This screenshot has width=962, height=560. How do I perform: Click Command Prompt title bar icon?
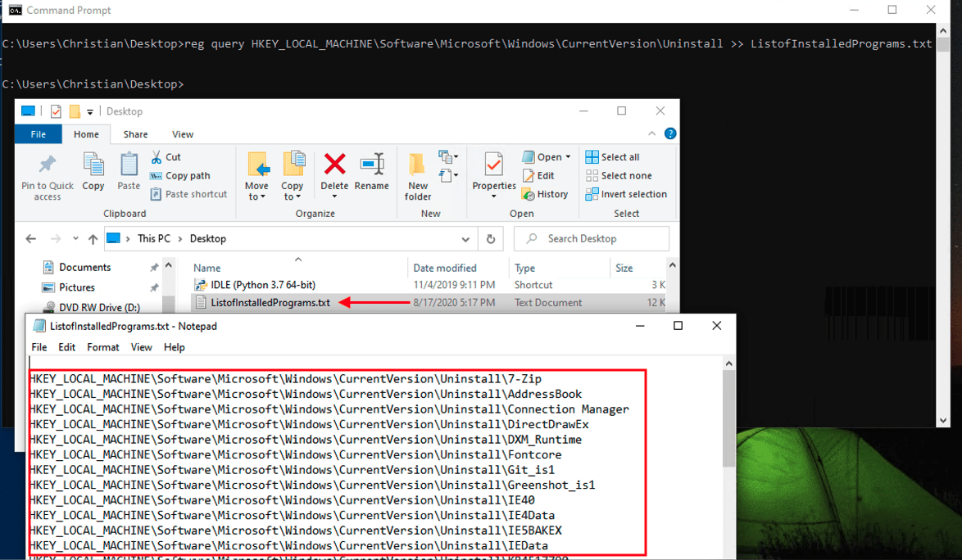(x=16, y=11)
